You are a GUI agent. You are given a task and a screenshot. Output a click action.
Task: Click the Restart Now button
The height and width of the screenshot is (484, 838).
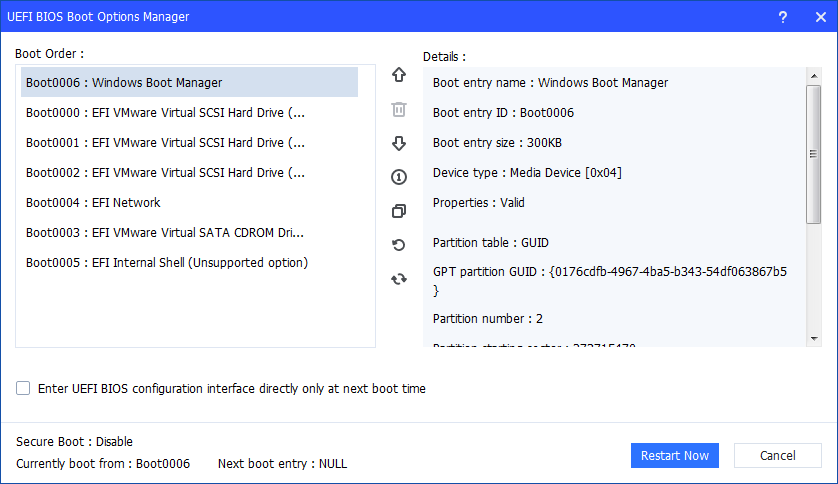click(675, 456)
